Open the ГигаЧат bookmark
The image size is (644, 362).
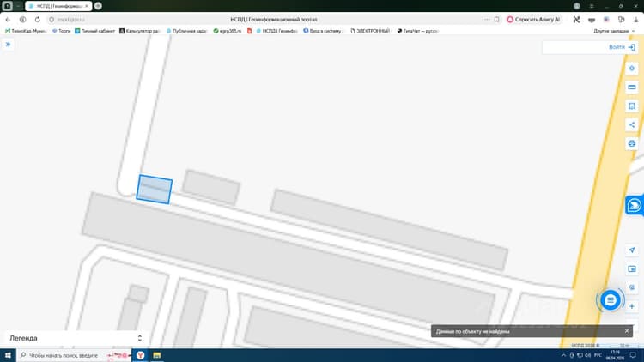(417, 31)
